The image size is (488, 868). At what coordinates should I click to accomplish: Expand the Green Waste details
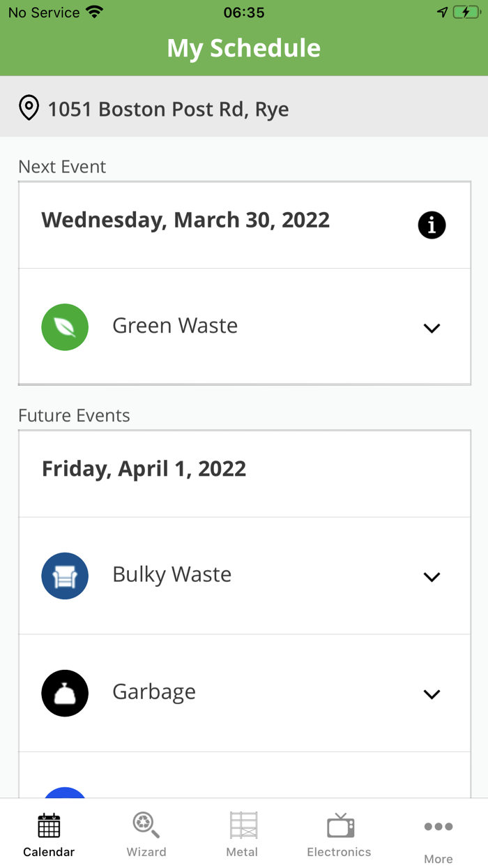[432, 327]
